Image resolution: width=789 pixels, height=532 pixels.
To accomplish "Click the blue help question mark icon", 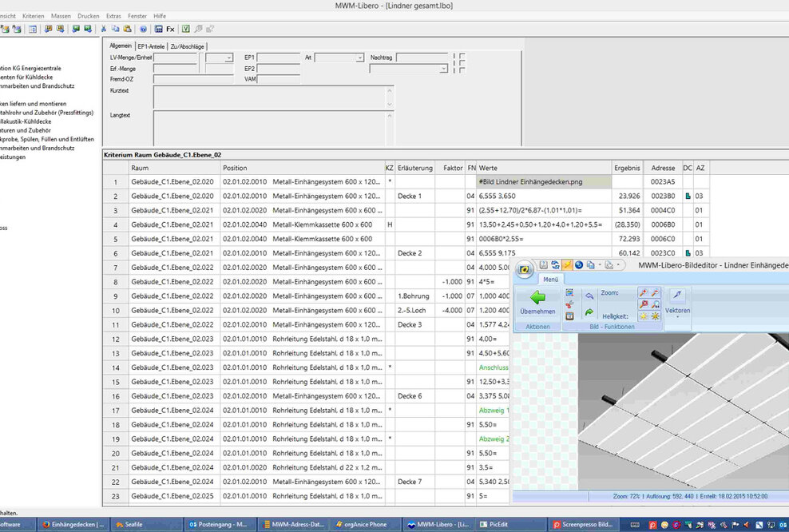I will 143,29.
